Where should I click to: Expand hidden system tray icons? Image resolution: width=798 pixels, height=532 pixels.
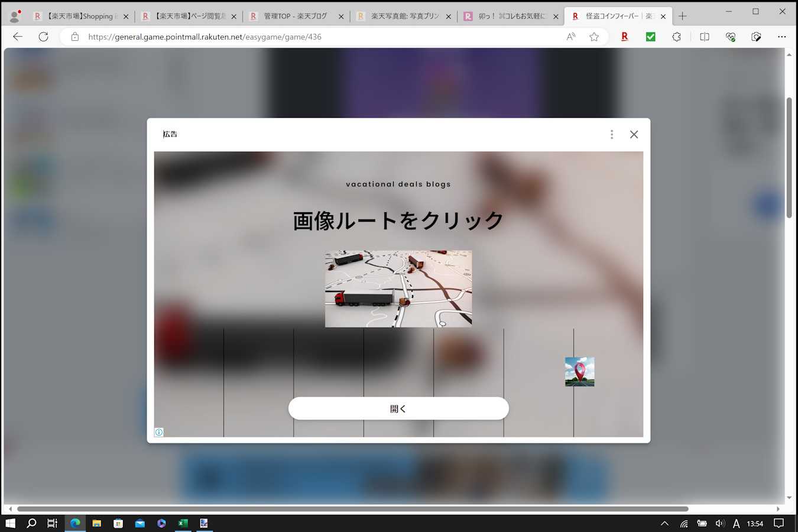point(664,523)
